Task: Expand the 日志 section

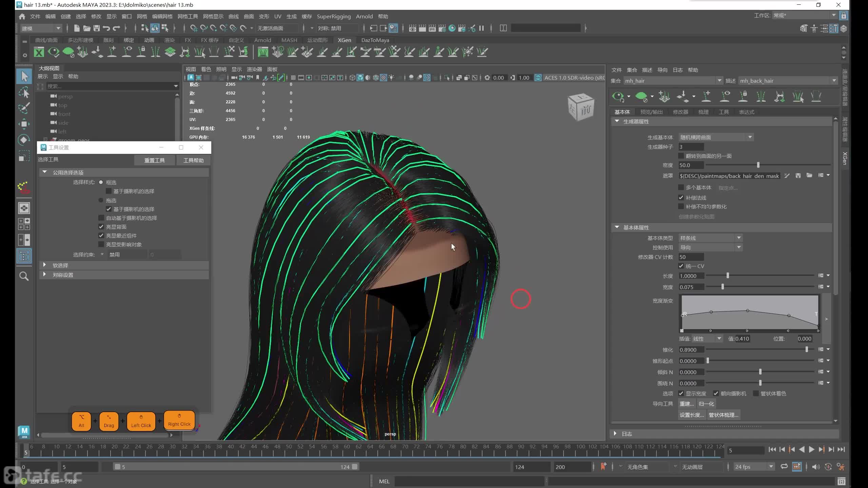Action: 615,433
